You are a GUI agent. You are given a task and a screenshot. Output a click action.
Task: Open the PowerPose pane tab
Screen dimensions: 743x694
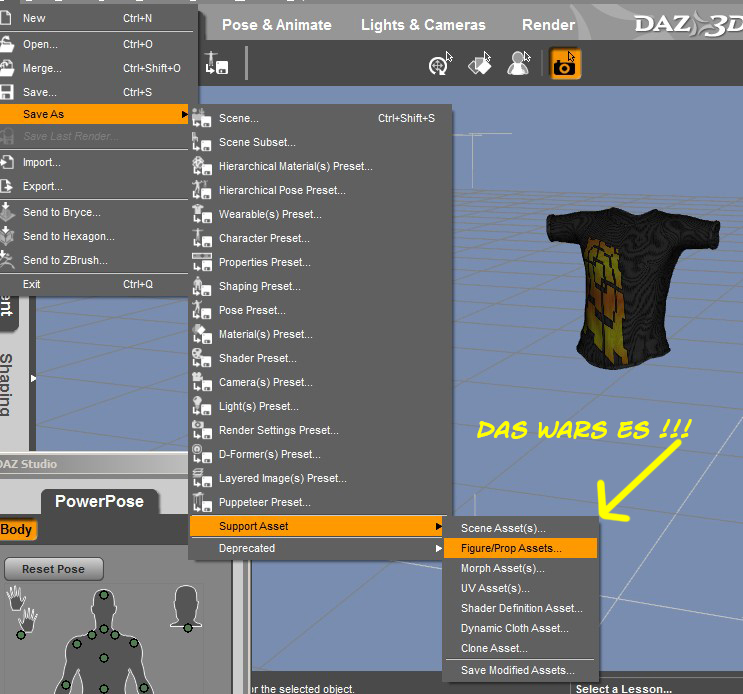point(100,501)
